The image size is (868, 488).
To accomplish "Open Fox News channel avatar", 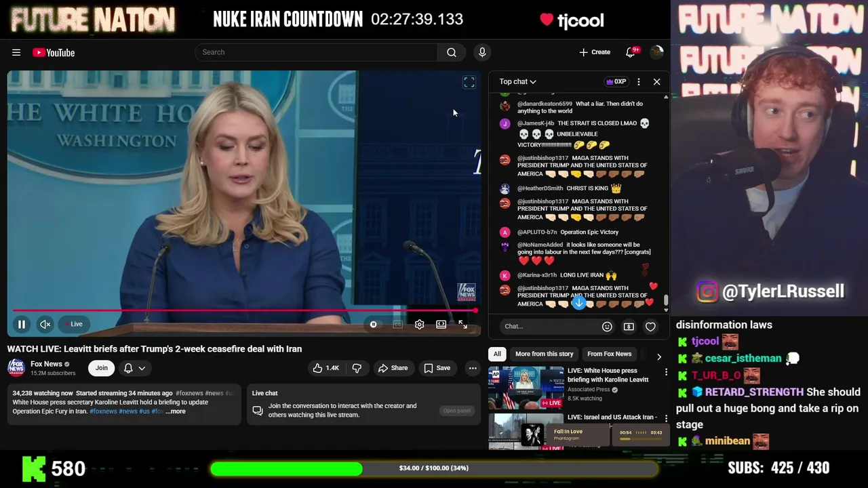I will [16, 368].
